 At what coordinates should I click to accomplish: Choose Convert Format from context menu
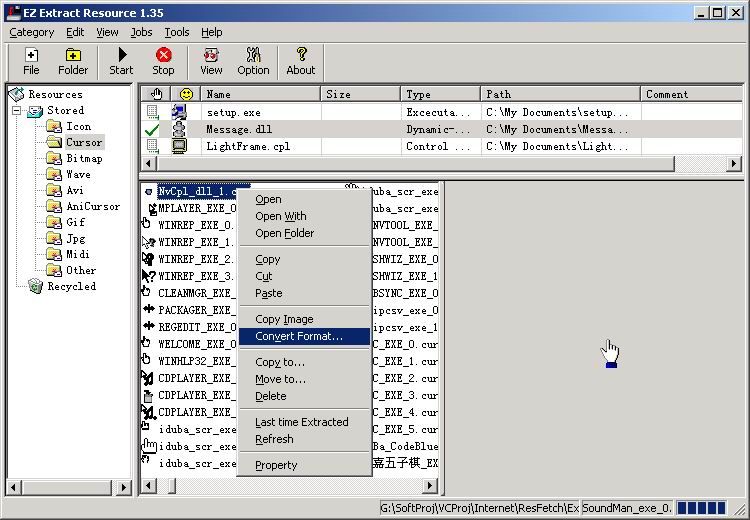[x=298, y=337]
